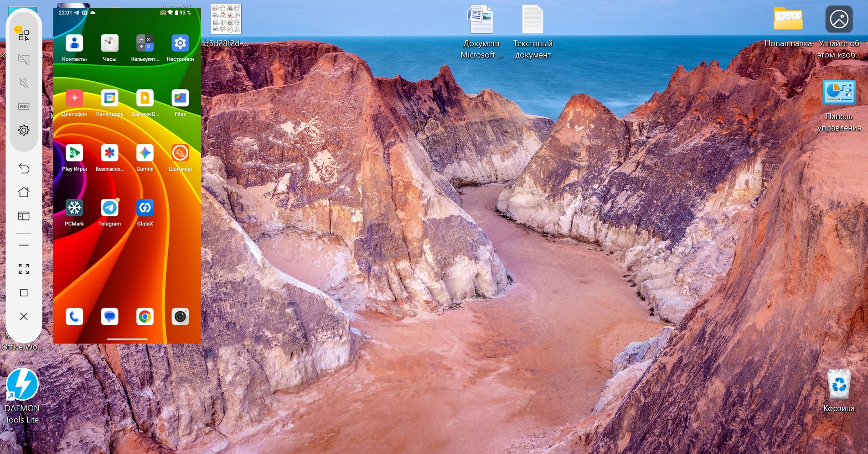This screenshot has height=454, width=868.
Task: Click the phone's home gesture bar
Action: pyautogui.click(x=127, y=339)
